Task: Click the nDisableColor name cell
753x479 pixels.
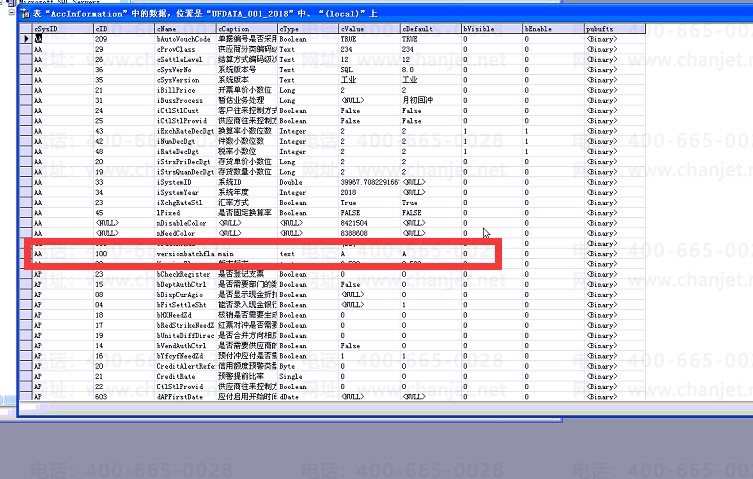Action: pyautogui.click(x=186, y=223)
